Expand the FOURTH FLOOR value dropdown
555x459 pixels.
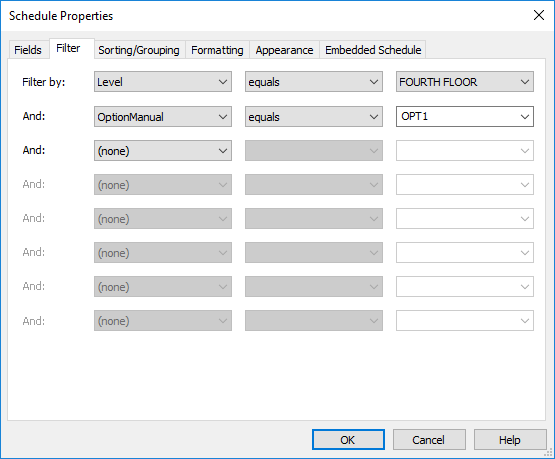tap(465, 82)
